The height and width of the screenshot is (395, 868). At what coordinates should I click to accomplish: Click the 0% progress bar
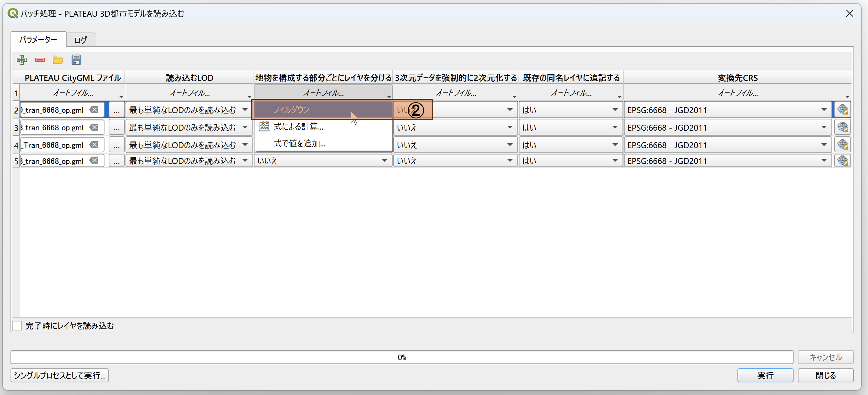click(x=402, y=357)
